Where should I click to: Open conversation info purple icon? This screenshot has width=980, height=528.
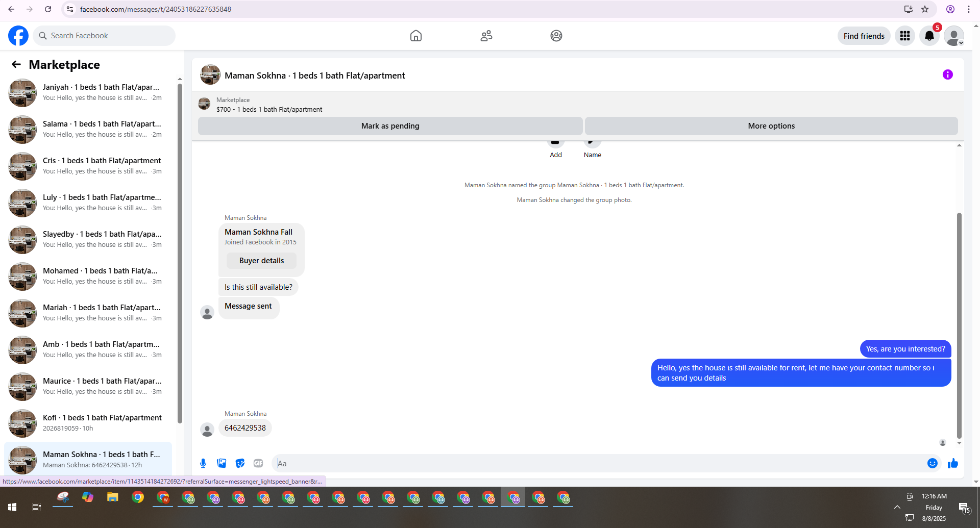point(948,75)
